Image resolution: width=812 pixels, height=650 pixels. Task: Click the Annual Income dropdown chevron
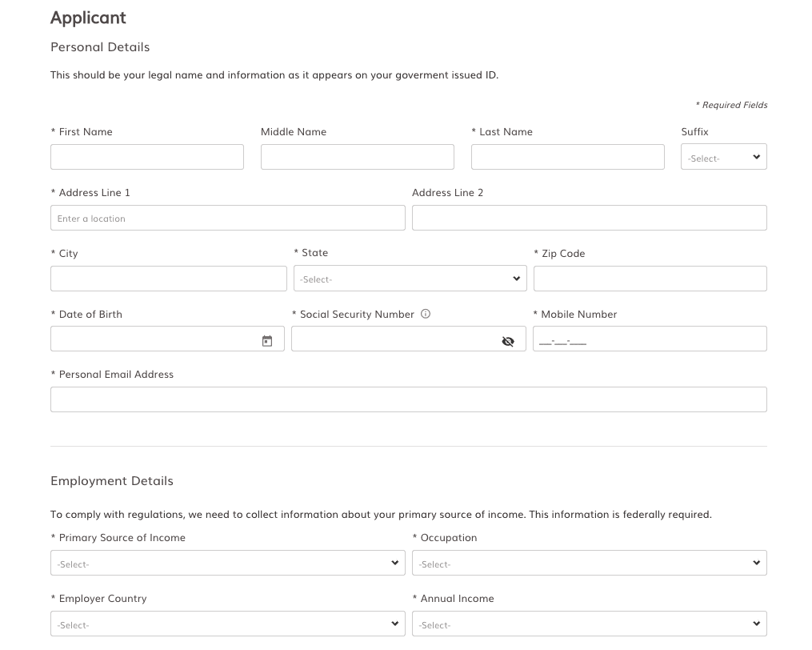756,624
